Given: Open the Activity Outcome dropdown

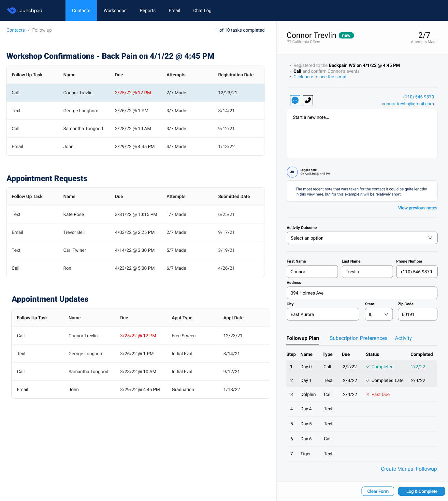Looking at the screenshot, I should coord(362,238).
